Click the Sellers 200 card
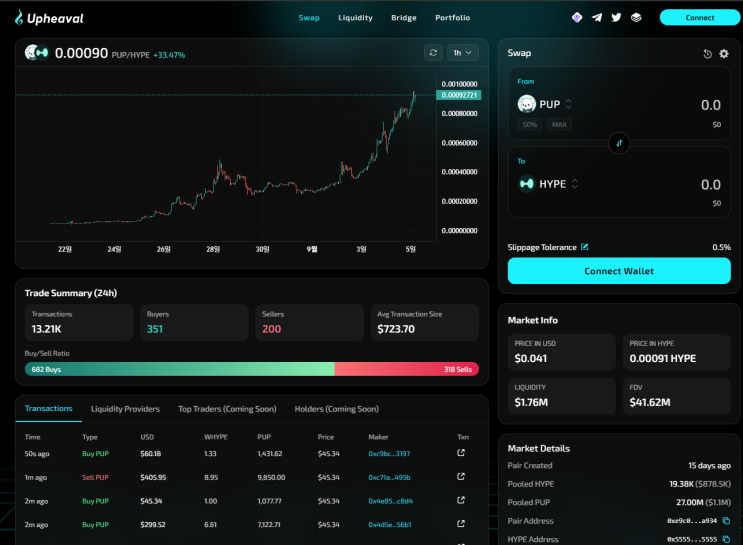743x545 pixels. click(x=309, y=322)
